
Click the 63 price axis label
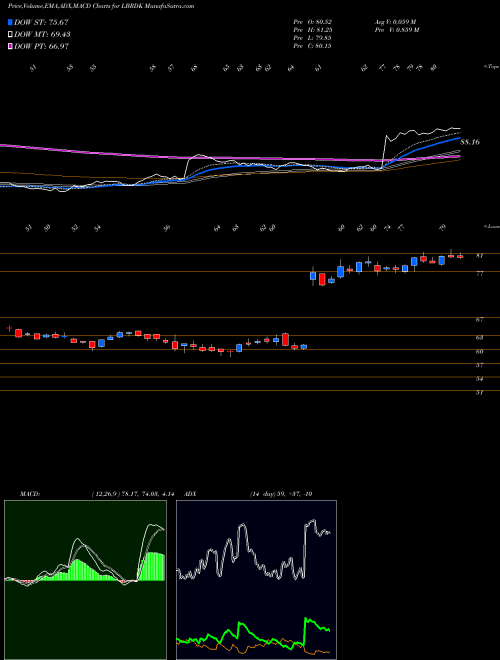(x=479, y=338)
